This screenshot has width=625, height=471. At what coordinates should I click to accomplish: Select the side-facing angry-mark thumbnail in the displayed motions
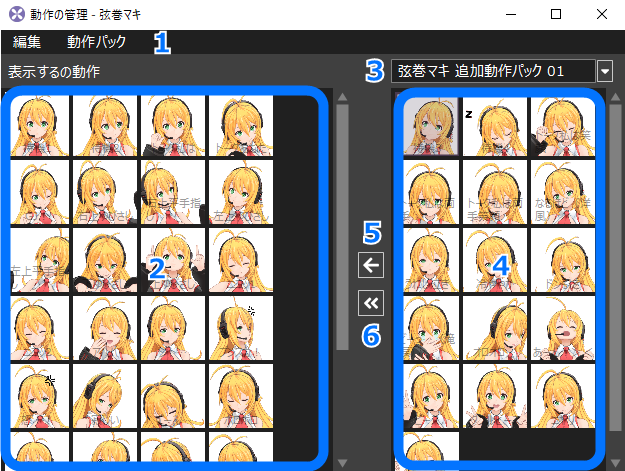[241, 328]
